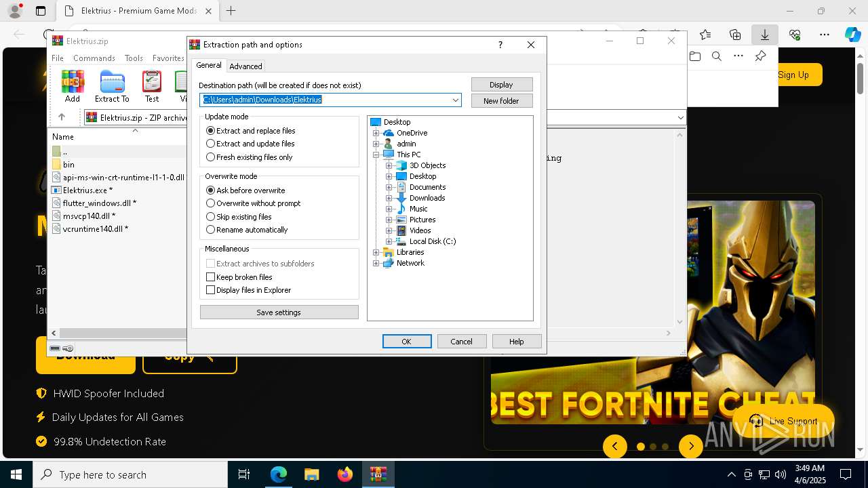Click the Windows taskbar search box
The image size is (868, 488).
pyautogui.click(x=130, y=474)
